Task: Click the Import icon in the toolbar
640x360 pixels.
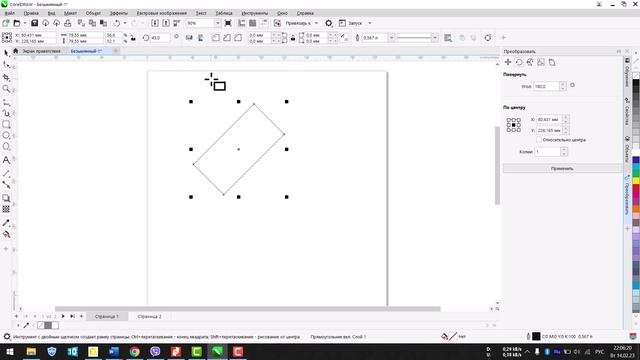Action: (x=155, y=23)
